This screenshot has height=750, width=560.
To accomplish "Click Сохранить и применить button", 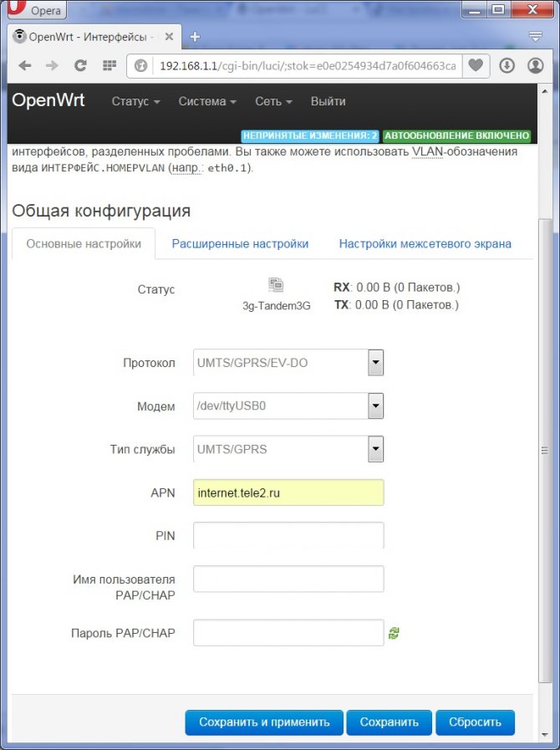I will pyautogui.click(x=264, y=722).
